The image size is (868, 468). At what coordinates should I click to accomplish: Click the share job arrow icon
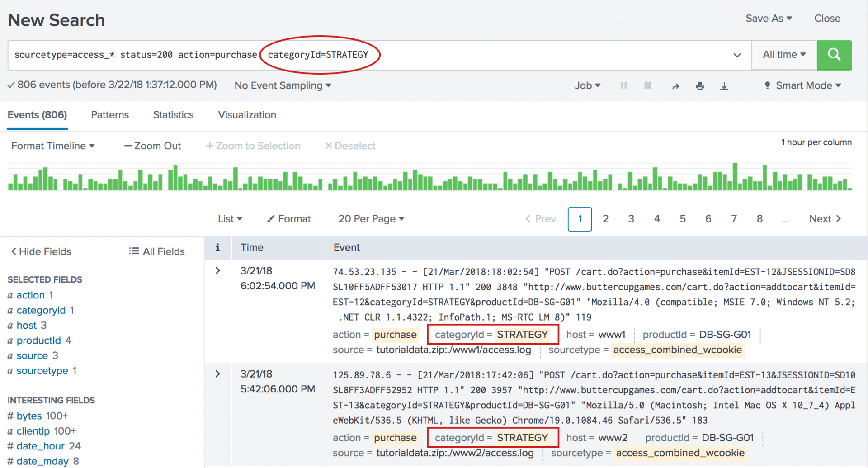tap(675, 86)
